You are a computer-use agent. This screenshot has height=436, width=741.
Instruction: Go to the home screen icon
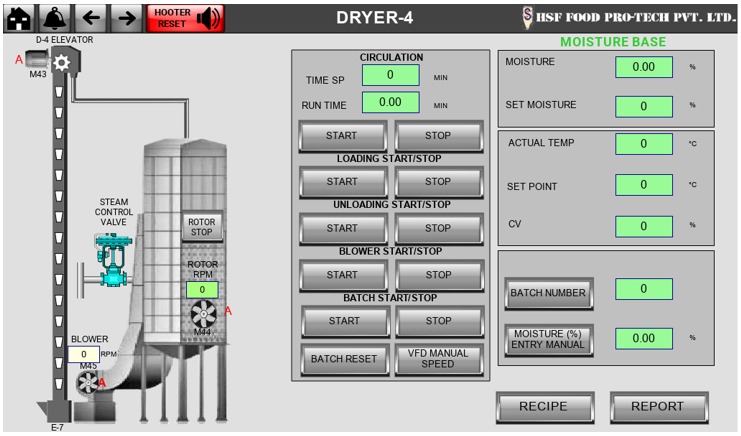point(19,17)
